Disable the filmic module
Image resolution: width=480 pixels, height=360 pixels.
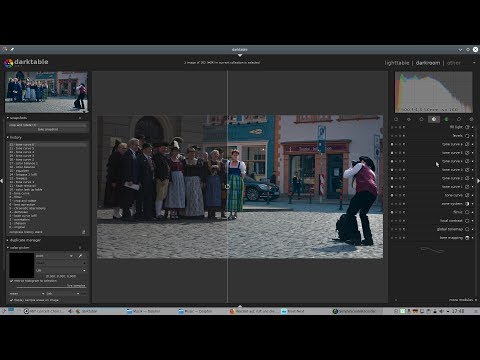pyautogui.click(x=392, y=212)
